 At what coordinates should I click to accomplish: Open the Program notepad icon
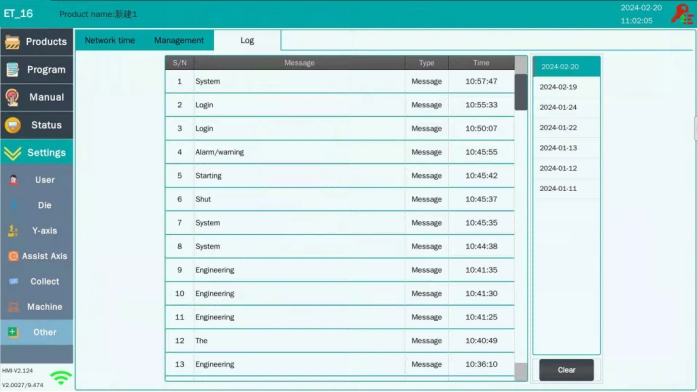tap(12, 70)
